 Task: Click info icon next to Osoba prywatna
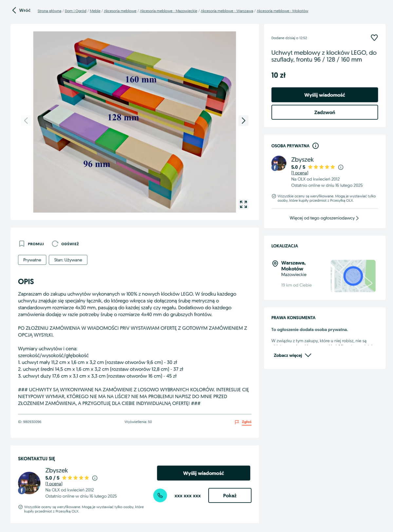[315, 146]
